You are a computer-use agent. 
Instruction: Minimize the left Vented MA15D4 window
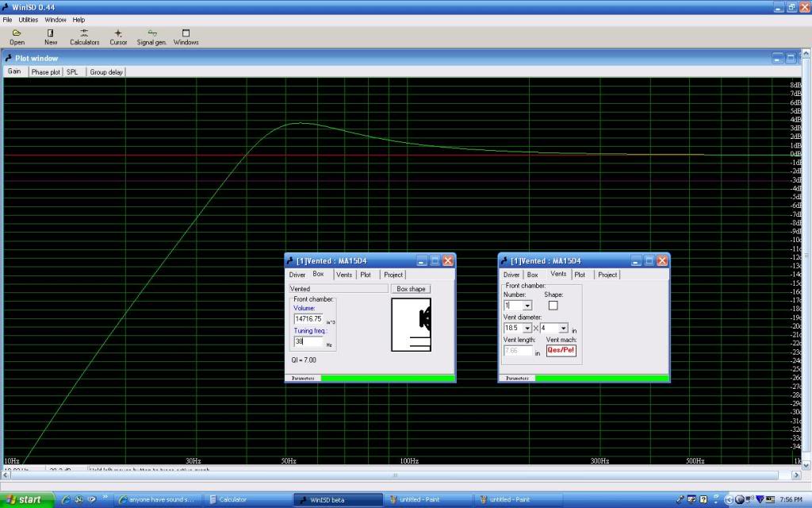(x=422, y=260)
